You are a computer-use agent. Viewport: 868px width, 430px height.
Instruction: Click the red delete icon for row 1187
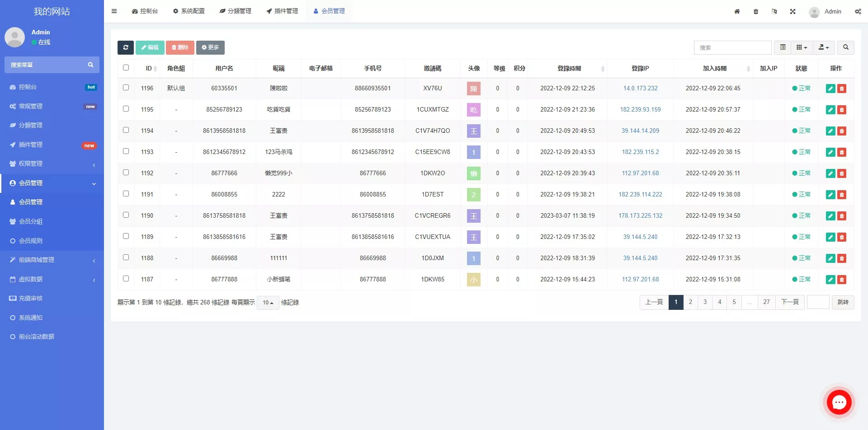tap(842, 280)
